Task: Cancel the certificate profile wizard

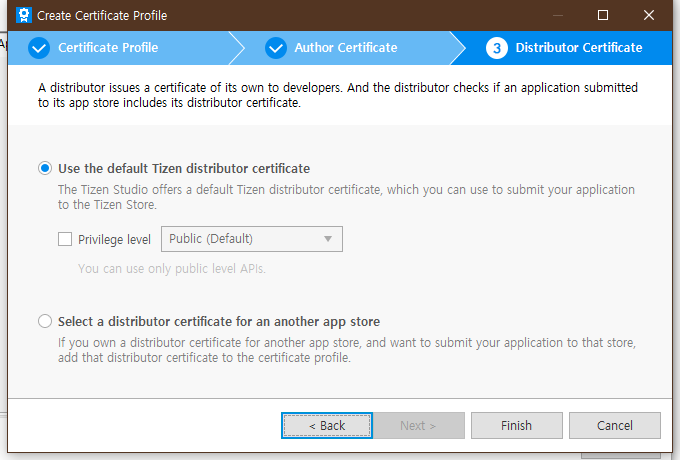Action: 615,425
